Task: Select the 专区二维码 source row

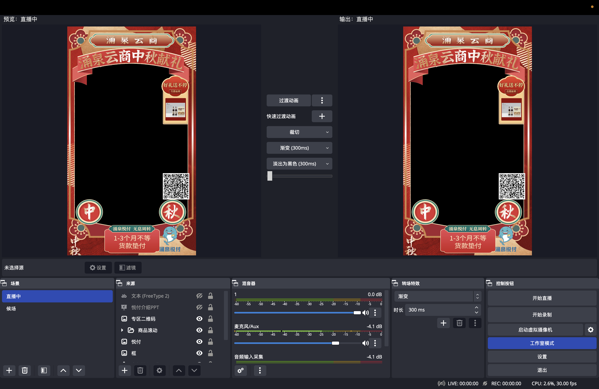Action: coord(171,319)
